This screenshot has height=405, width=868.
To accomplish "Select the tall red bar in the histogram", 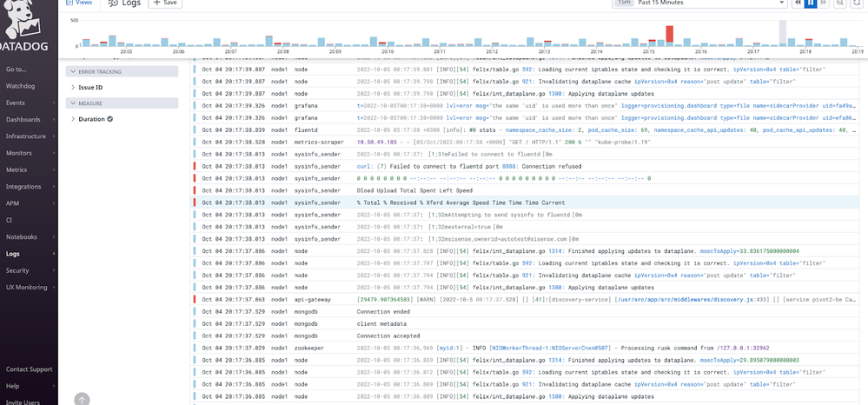I will tap(670, 35).
